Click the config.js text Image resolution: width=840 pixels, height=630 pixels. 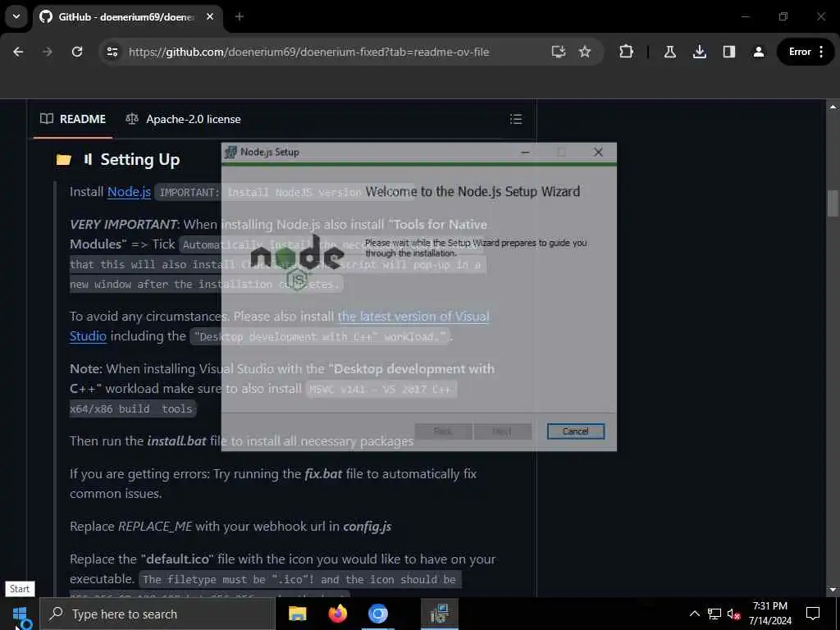coord(367,527)
